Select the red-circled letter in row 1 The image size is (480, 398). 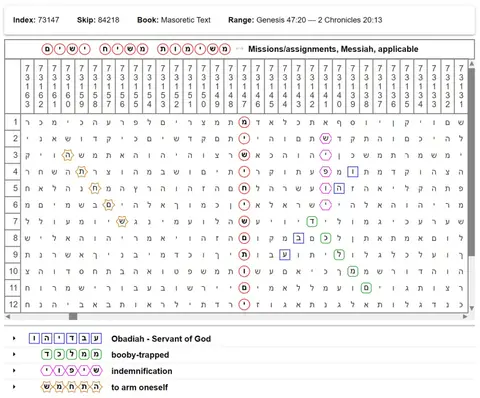[x=244, y=122]
